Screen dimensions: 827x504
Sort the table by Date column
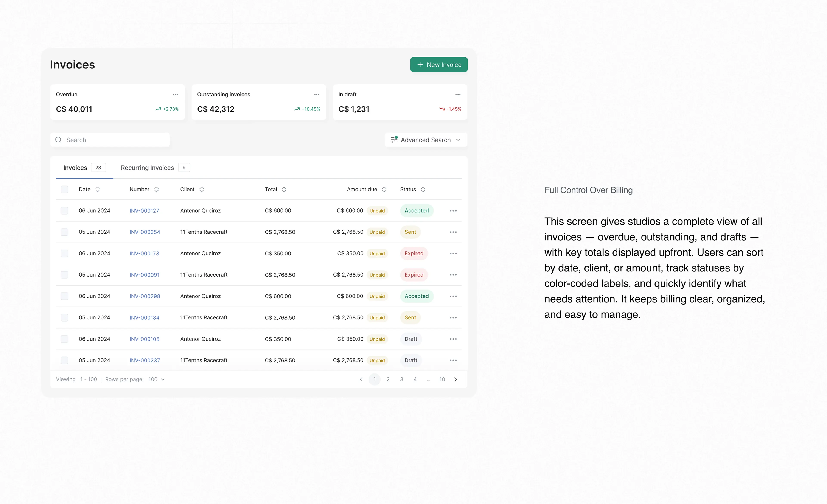tap(97, 189)
